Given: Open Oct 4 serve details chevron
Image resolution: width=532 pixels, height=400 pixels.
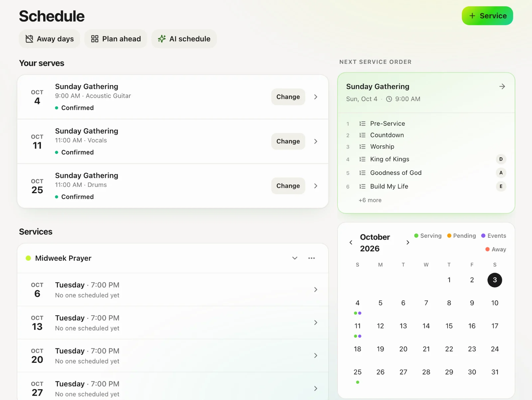Looking at the screenshot, I should [x=316, y=97].
